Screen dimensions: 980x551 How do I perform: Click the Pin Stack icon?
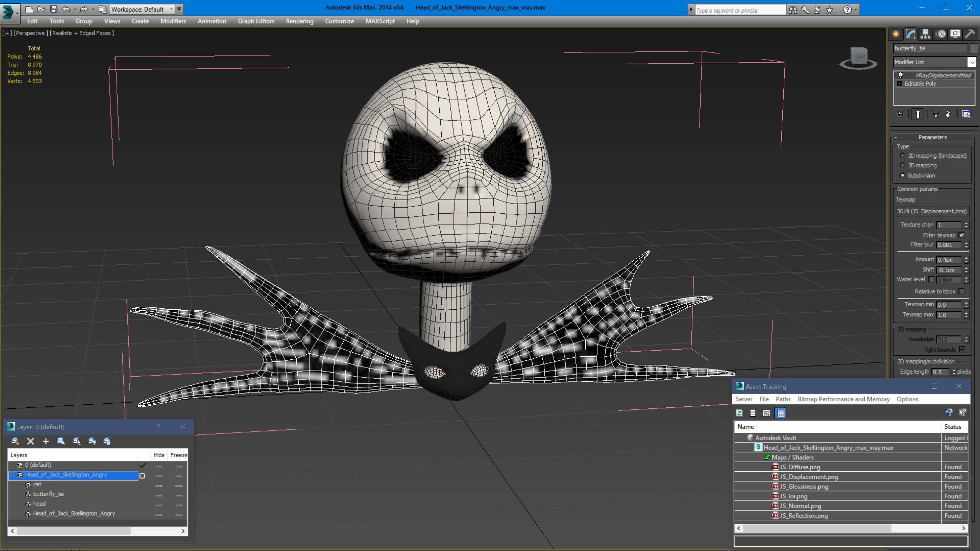(x=900, y=114)
